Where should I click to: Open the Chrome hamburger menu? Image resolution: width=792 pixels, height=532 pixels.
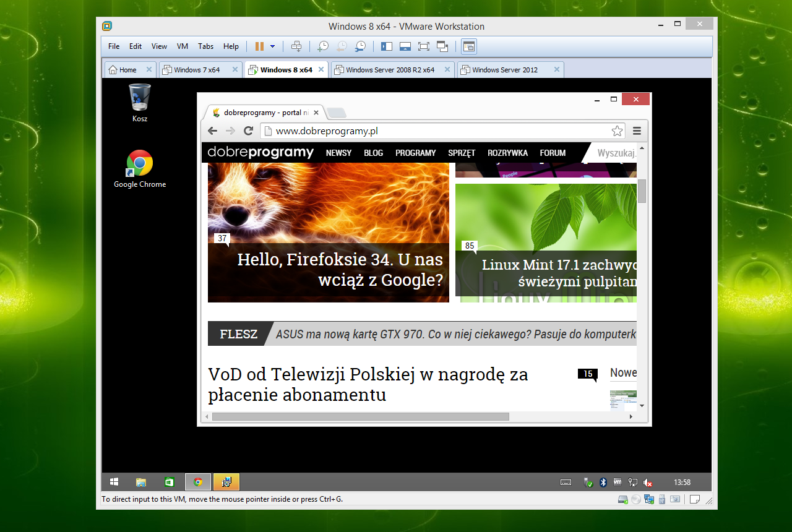tap(637, 131)
